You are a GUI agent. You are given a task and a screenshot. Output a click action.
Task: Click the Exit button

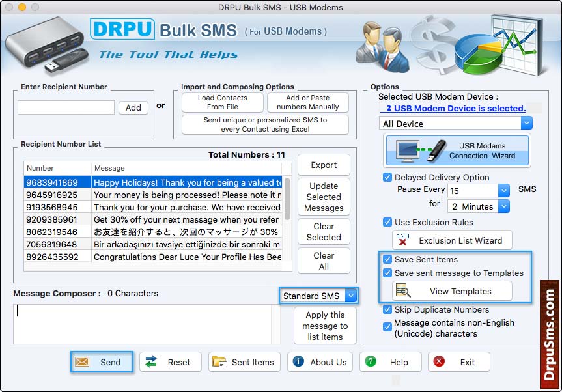tap(458, 362)
